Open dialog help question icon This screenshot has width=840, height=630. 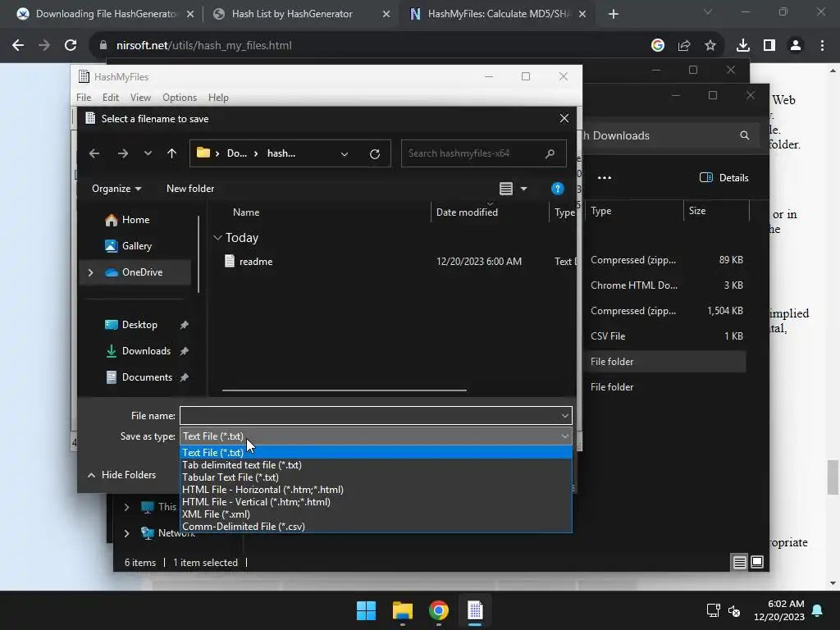(557, 189)
